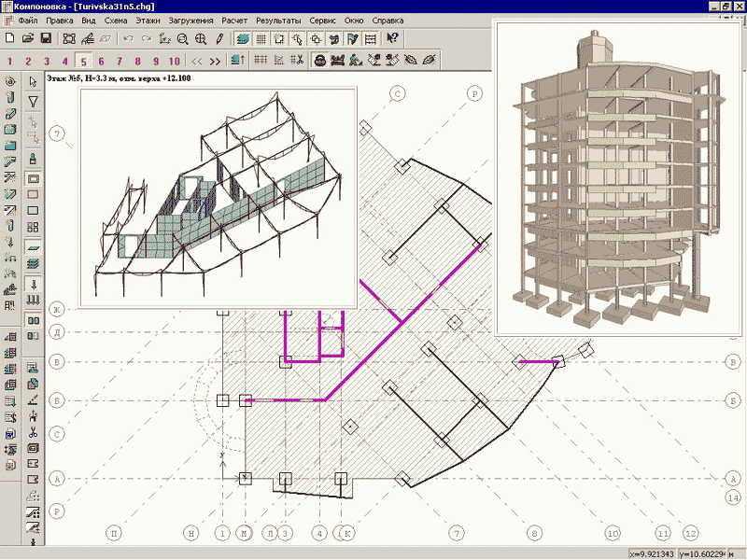The height and width of the screenshot is (560, 747).
Task: Select the arrow pointer tool
Action: point(33,82)
